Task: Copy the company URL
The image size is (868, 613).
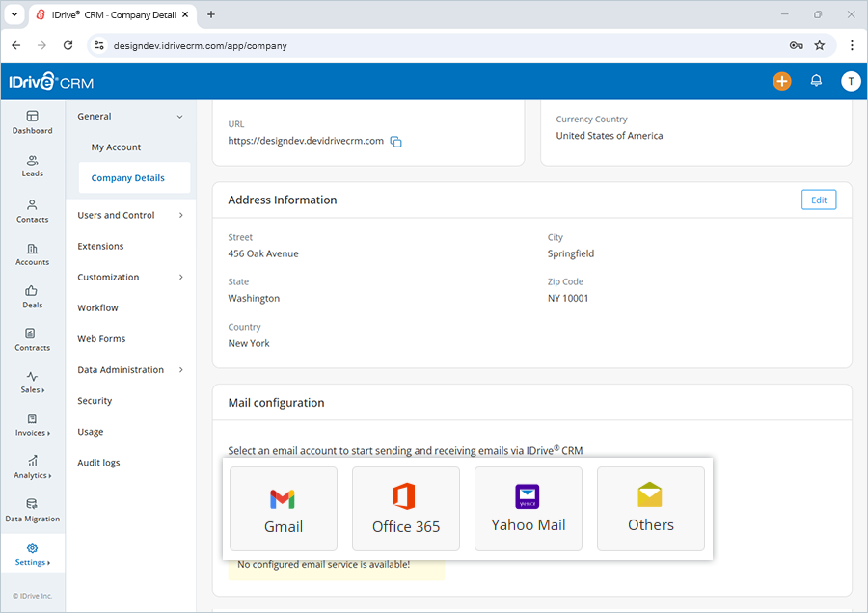Action: pos(395,141)
